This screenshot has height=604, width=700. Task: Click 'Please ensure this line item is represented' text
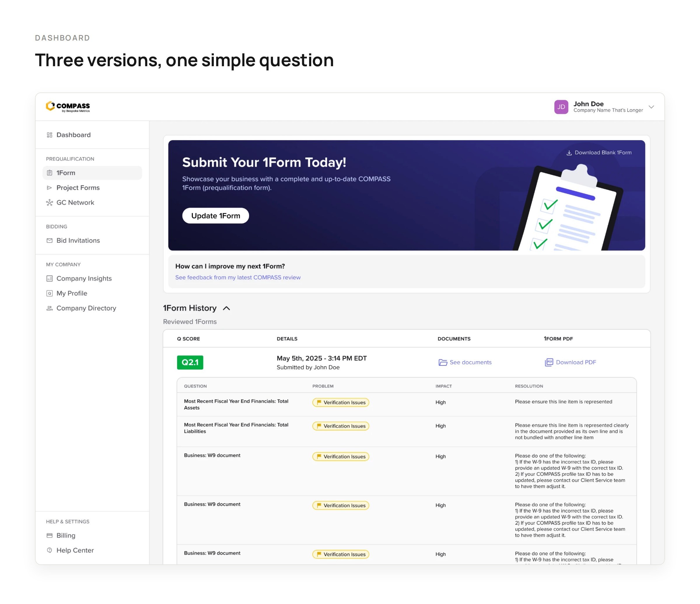click(x=563, y=402)
